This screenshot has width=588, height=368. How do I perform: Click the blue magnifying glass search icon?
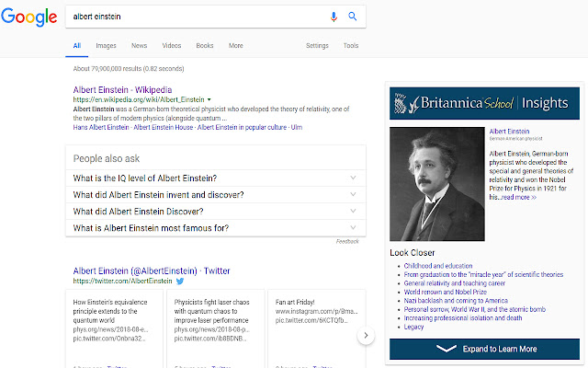point(353,17)
